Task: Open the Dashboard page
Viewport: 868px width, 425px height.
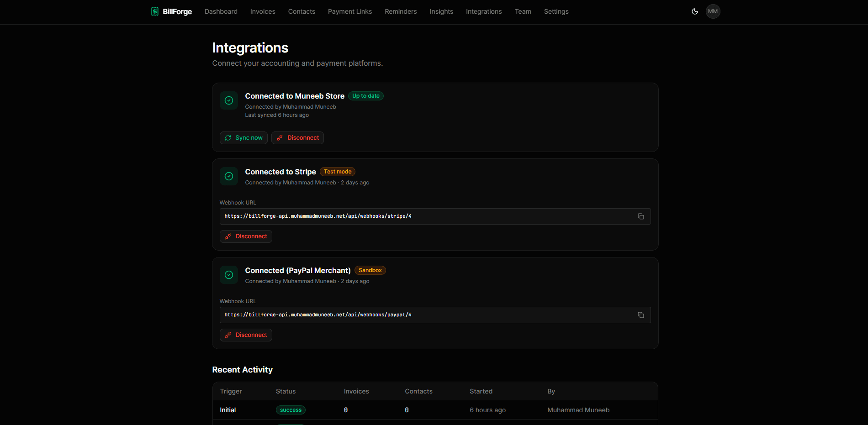Action: coord(221,11)
